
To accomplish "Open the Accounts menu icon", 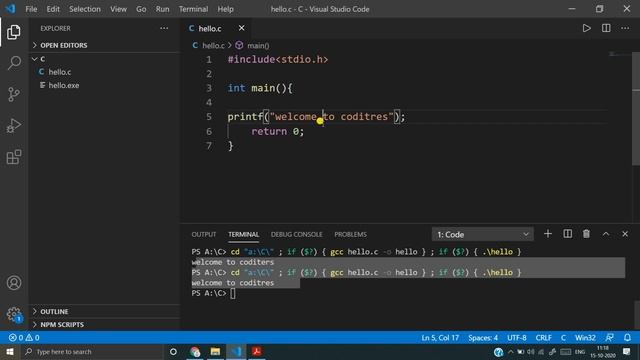I will click(14, 282).
